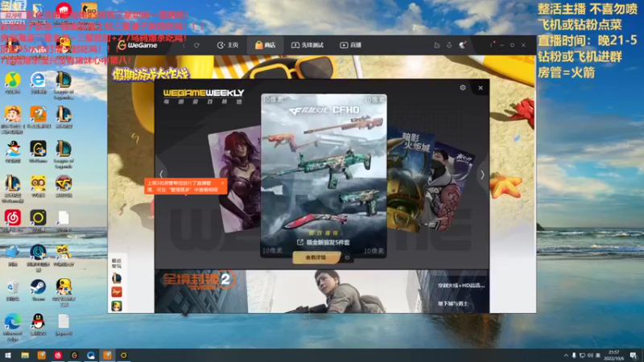Open the orange game in recent sidebar
Screen dimensions: 644x362
pos(117,292)
